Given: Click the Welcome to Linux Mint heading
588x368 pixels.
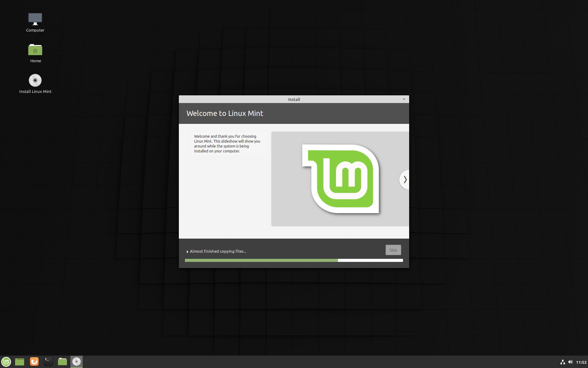Looking at the screenshot, I should click(225, 113).
